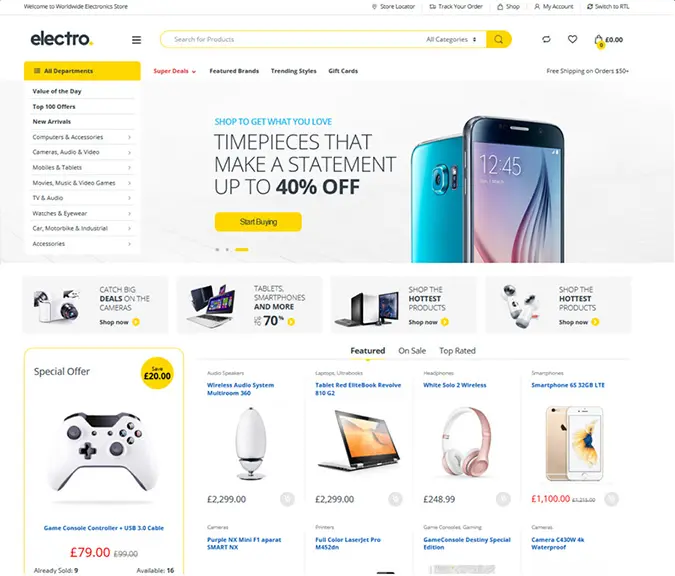Add Tablet Red EliteBook to cart
The width and height of the screenshot is (675, 576).
(x=395, y=498)
